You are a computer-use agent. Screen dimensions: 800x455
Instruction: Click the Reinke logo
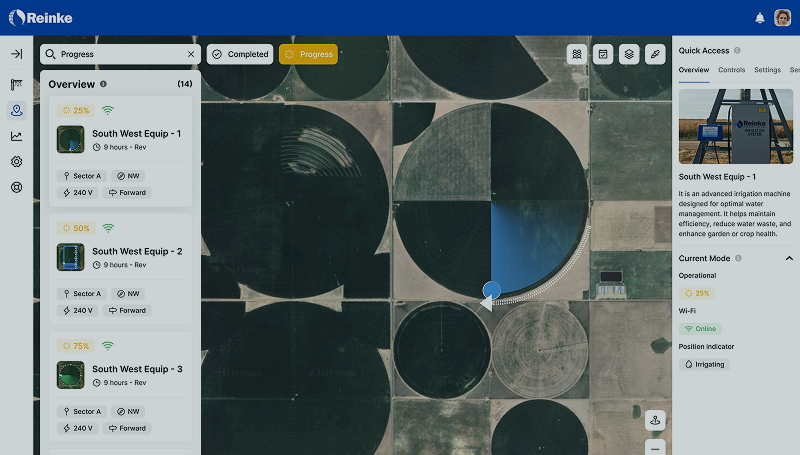click(x=40, y=18)
